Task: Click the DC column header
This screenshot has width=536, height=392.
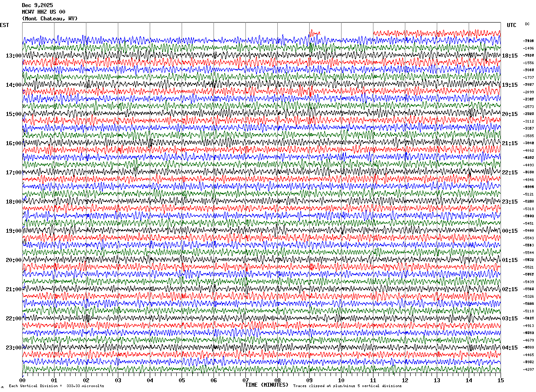Action: tap(527, 24)
